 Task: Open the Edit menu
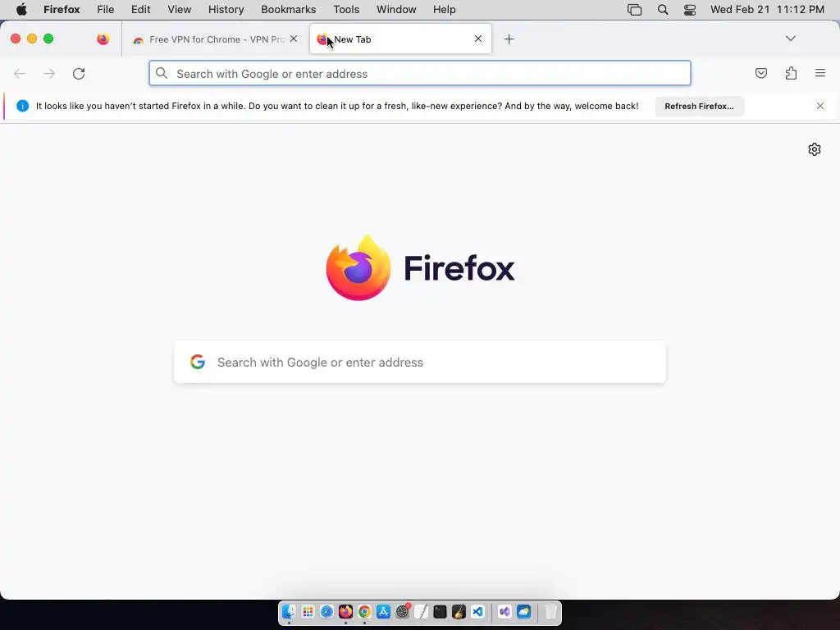[x=140, y=10]
